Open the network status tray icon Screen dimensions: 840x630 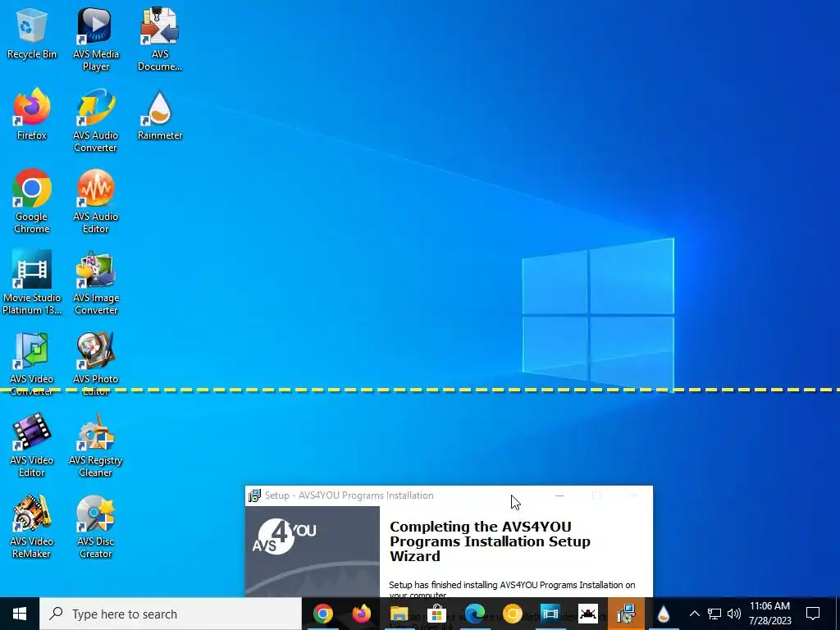[x=714, y=614]
